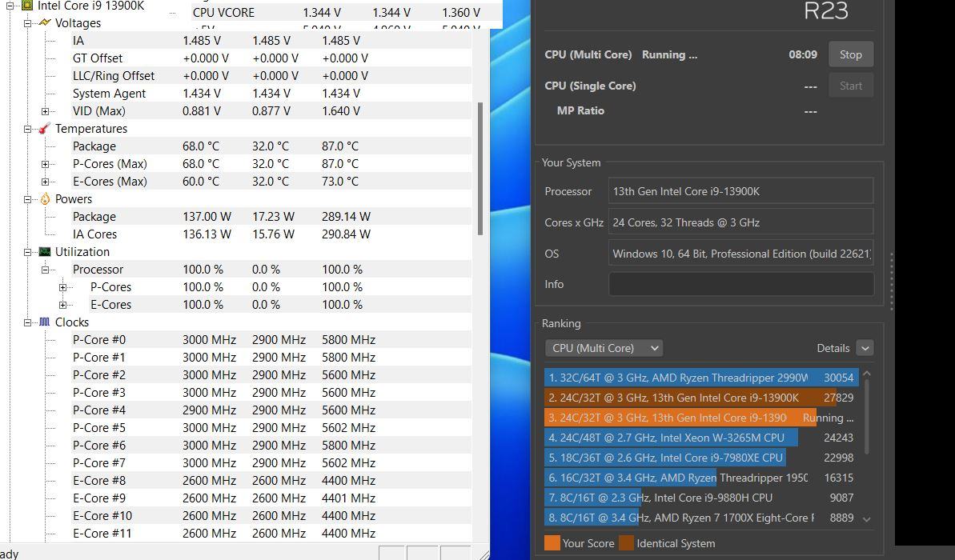The width and height of the screenshot is (955, 560).
Task: Click the Cores x GHz field
Action: coord(741,222)
